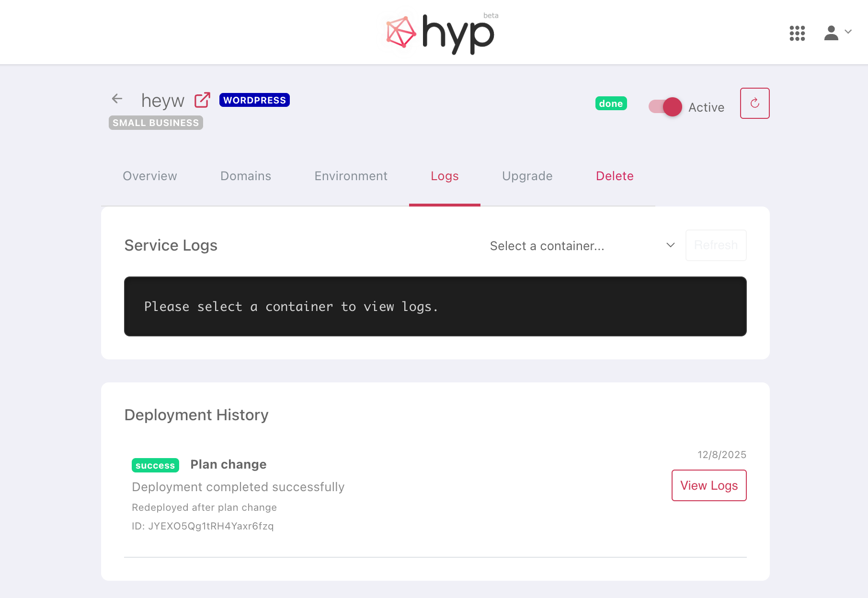
Task: Select the Delete tab
Action: point(615,176)
